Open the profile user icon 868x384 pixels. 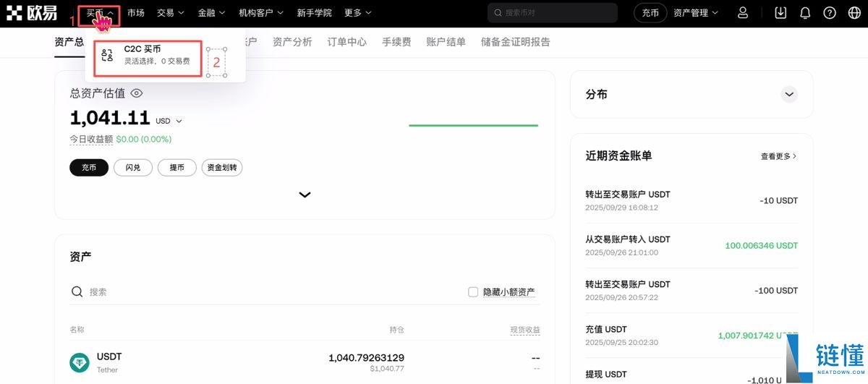click(743, 13)
